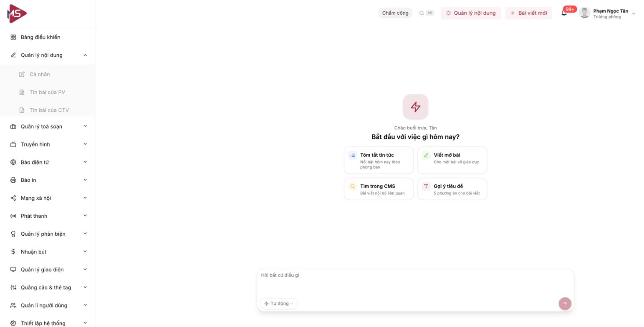Choose the Viết mở bài suggestion card
This screenshot has width=644, height=327.
coord(452,160)
